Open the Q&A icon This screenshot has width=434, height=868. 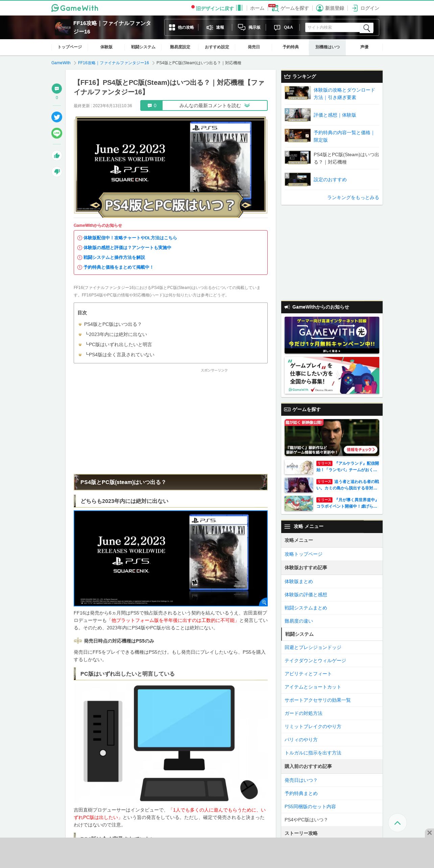(x=277, y=27)
